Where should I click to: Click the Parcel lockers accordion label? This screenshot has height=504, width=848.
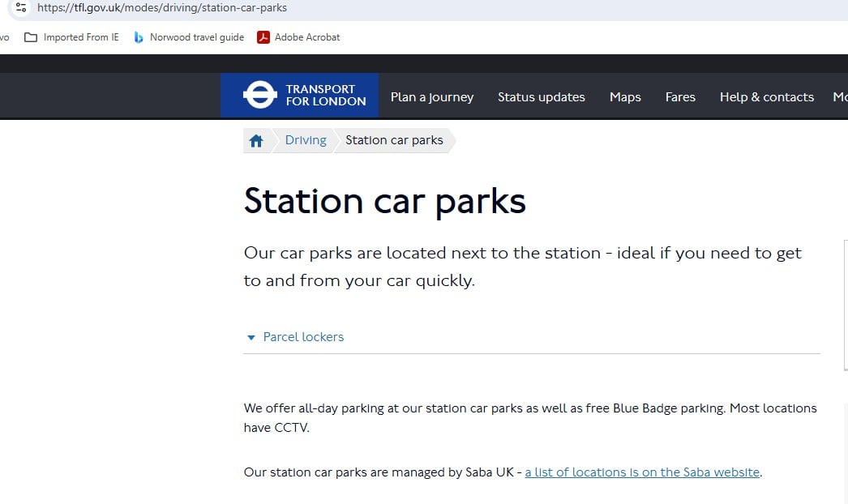coord(303,337)
